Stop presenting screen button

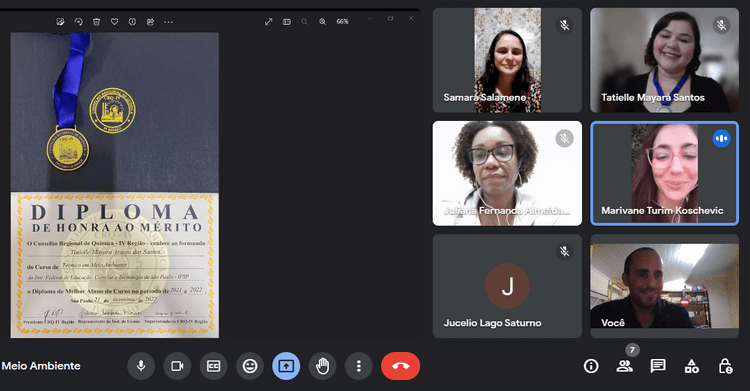click(286, 366)
